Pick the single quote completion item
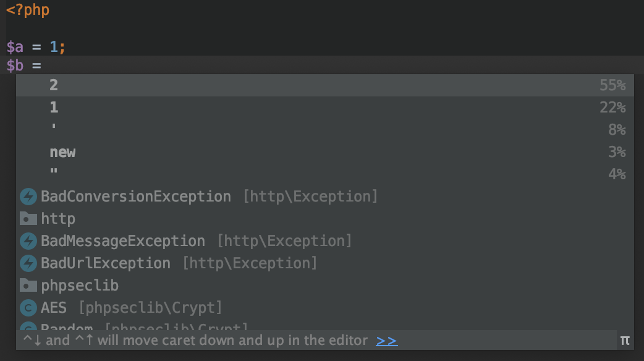The height and width of the screenshot is (361, 644). click(x=325, y=130)
